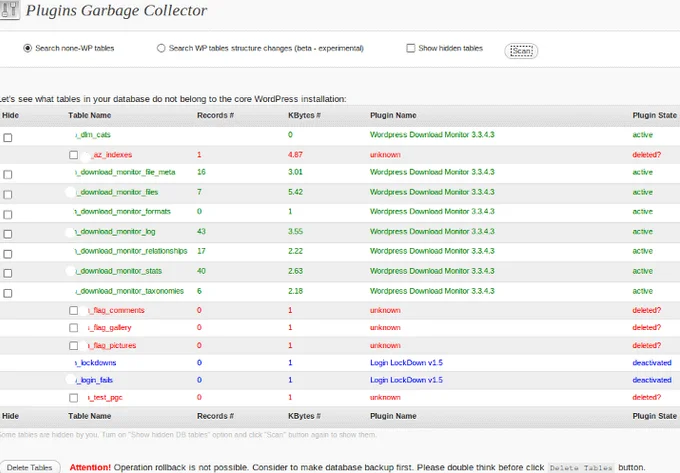Viewport: 680px width, 473px height.
Task: Click the Plugin State column header at top
Action: (655, 115)
